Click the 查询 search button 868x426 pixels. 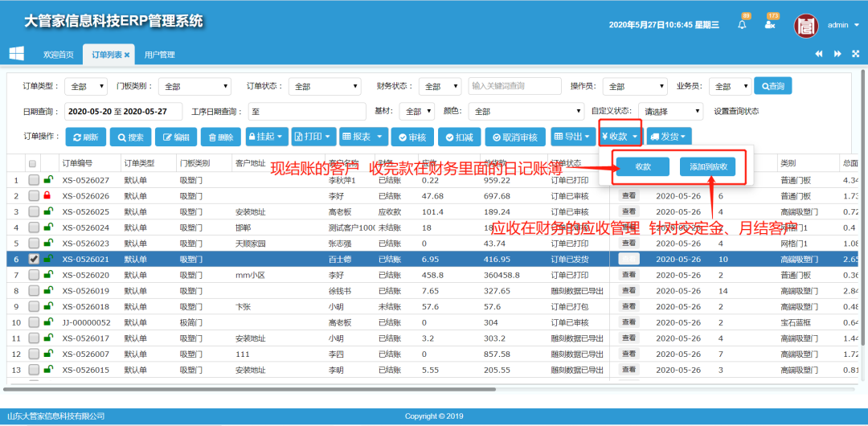point(773,86)
